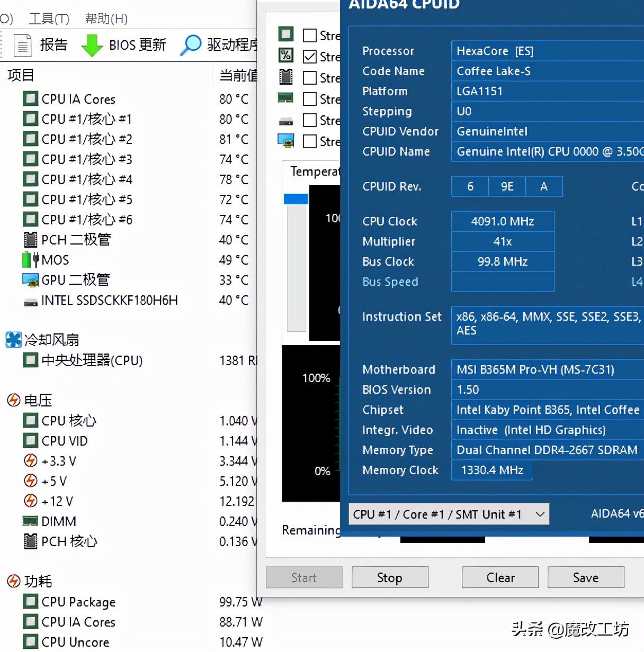Click the Intel SSD drive icon
Image resolution: width=644 pixels, height=652 pixels.
click(x=30, y=301)
